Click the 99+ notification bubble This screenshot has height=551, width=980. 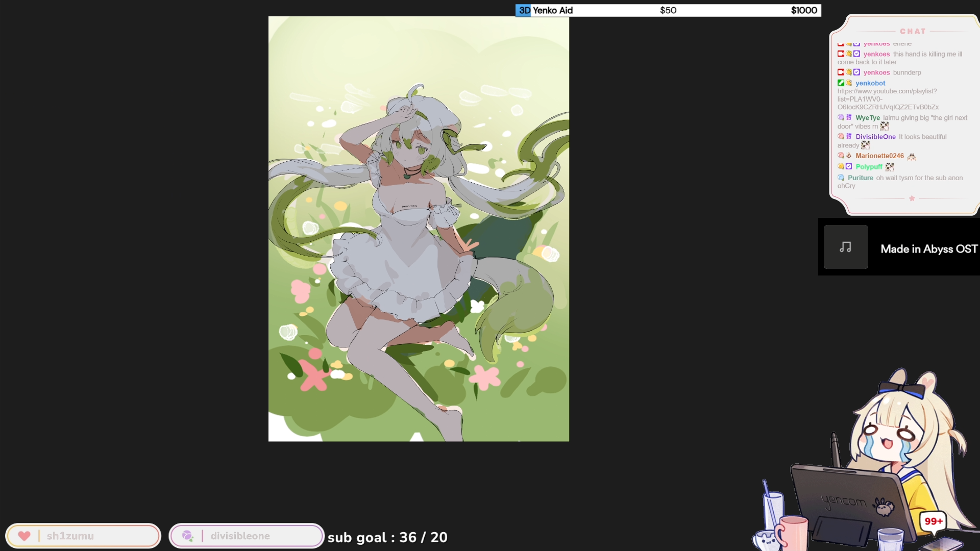[934, 521]
